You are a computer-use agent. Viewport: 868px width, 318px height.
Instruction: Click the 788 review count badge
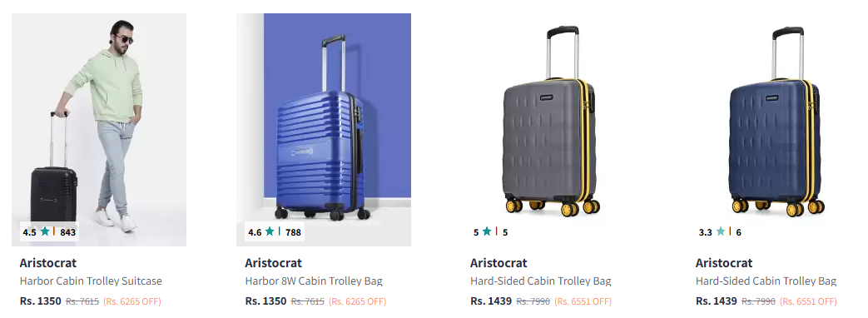coord(294,232)
